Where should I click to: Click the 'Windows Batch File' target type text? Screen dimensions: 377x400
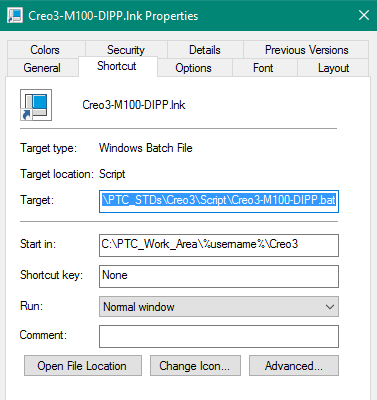pyautogui.click(x=146, y=148)
